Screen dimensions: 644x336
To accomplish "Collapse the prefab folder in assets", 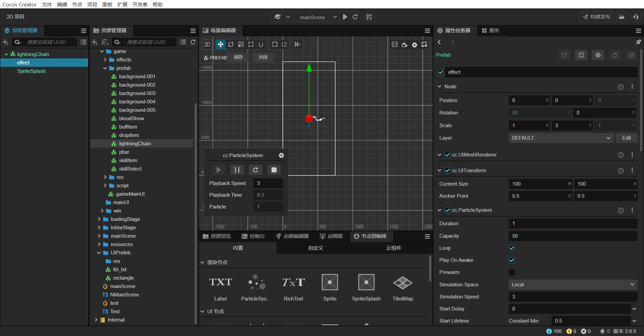I will pyautogui.click(x=105, y=68).
